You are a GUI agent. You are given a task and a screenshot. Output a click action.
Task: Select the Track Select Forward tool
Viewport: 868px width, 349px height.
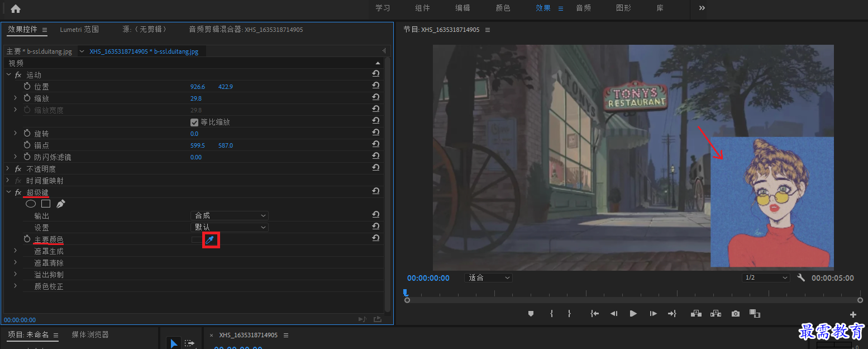(190, 343)
